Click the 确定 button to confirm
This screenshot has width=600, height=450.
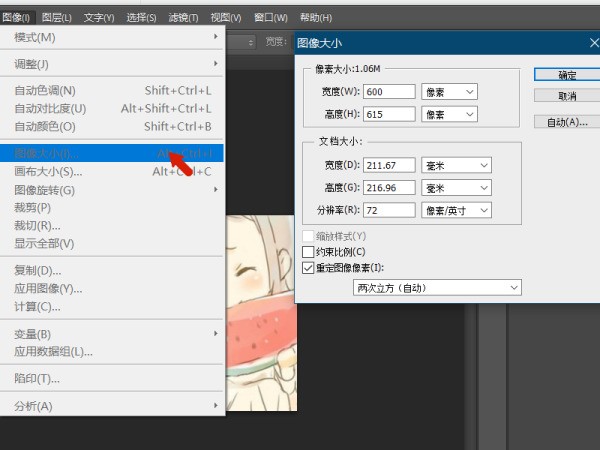566,75
